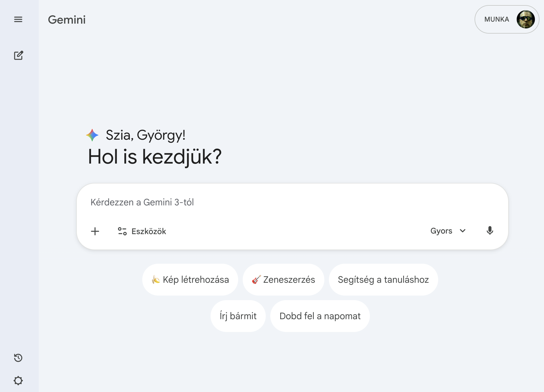Open the Eszközök tools menu
The width and height of the screenshot is (544, 392).
[x=142, y=231]
